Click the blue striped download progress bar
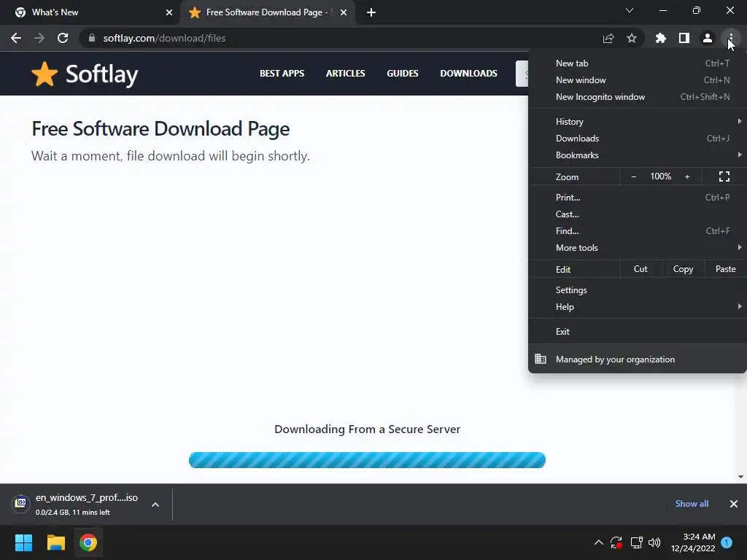747x560 pixels. click(x=368, y=460)
